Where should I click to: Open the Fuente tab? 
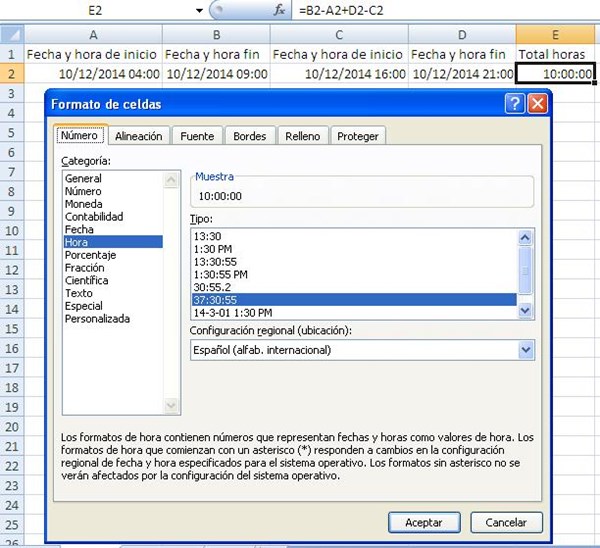197,136
